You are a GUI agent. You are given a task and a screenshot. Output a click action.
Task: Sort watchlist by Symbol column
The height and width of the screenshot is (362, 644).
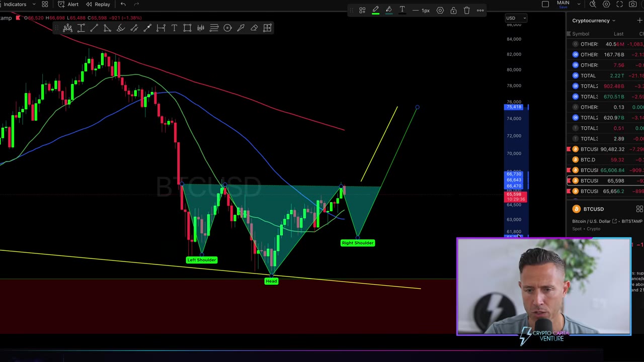pos(581,34)
